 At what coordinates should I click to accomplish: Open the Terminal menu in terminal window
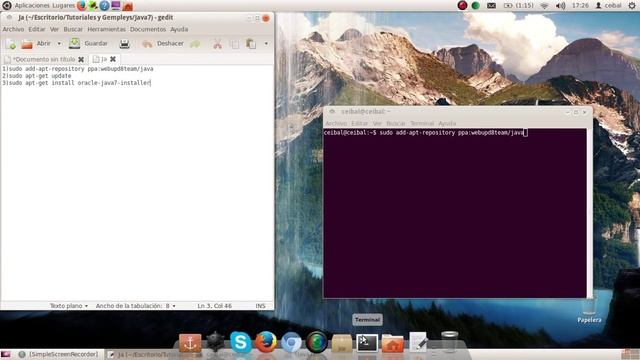tap(422, 123)
